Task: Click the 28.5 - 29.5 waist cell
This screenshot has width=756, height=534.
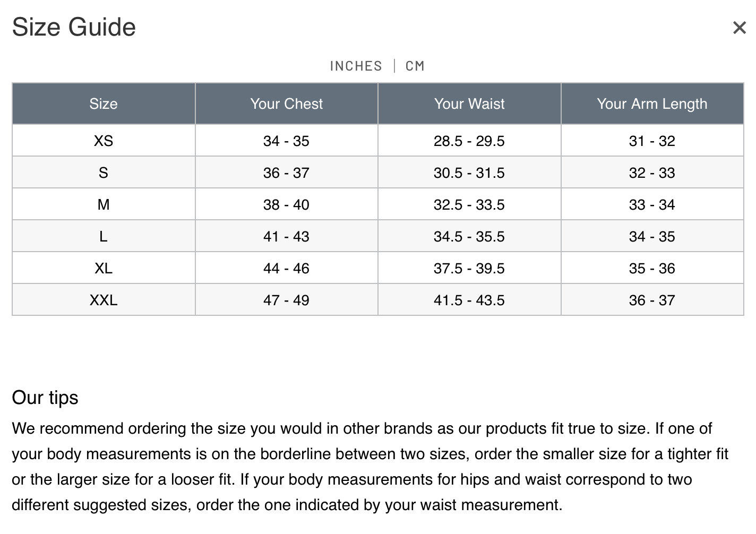Action: click(469, 141)
